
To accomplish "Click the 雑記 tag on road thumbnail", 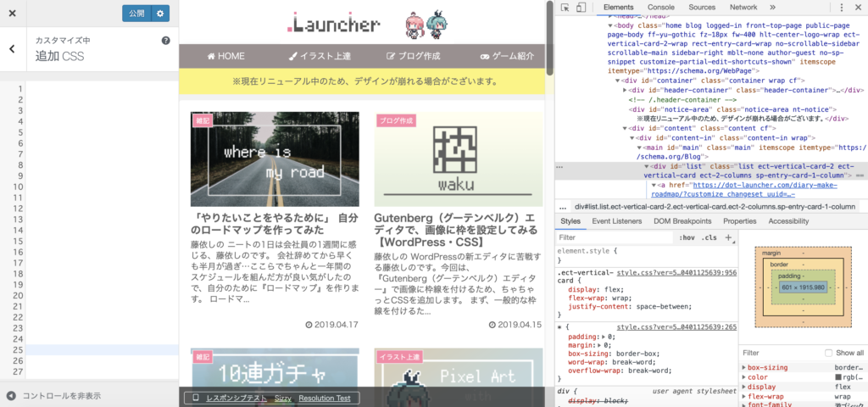I will [x=203, y=120].
